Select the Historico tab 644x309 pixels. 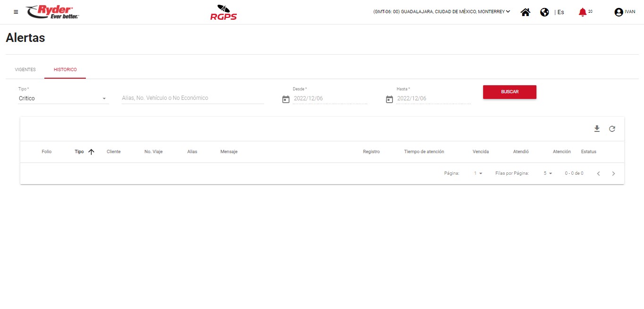click(x=65, y=70)
